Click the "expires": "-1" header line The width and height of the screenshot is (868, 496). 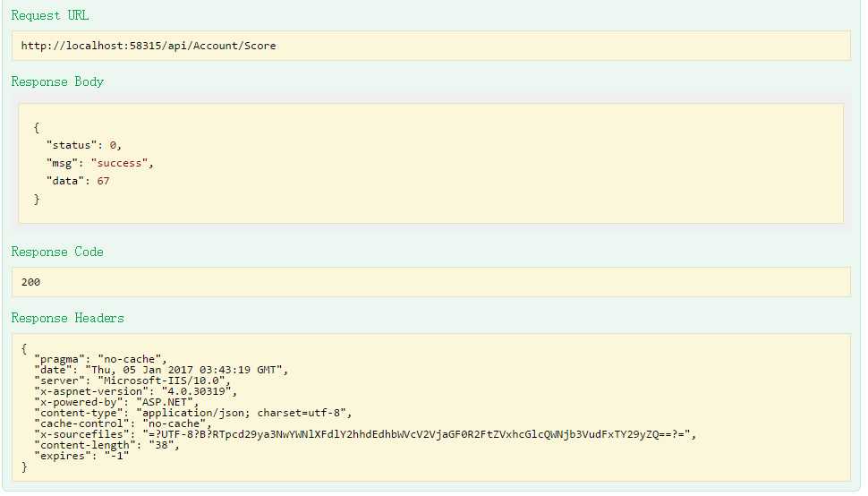pos(81,456)
